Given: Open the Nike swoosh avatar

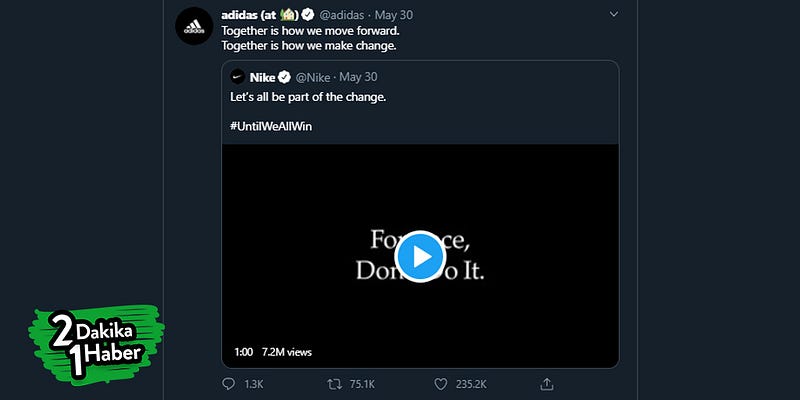Looking at the screenshot, I should [238, 77].
